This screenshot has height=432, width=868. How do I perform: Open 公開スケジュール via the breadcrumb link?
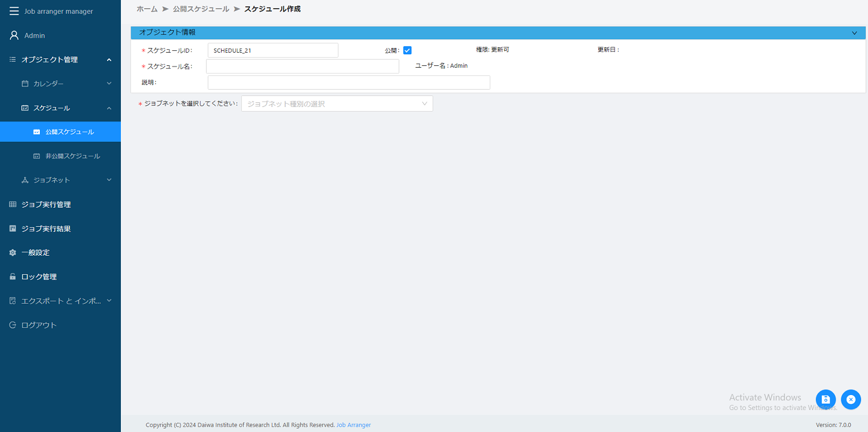coord(200,9)
